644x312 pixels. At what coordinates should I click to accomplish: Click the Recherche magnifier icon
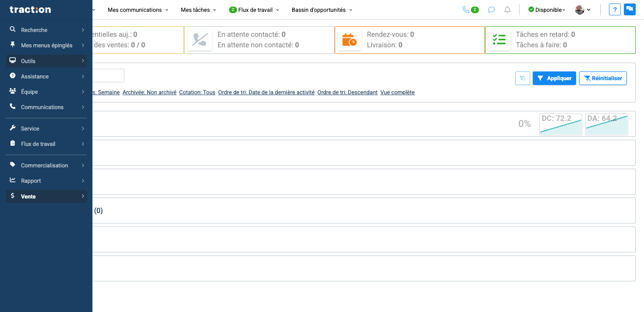coord(13,30)
